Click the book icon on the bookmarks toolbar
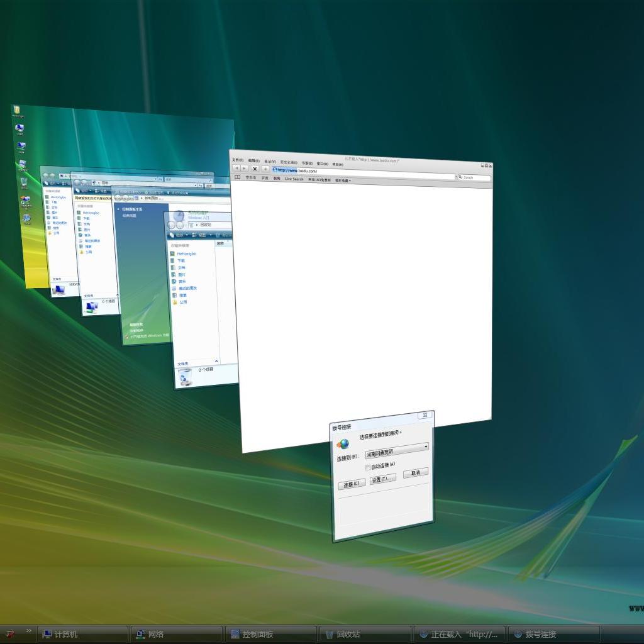 coord(237,178)
